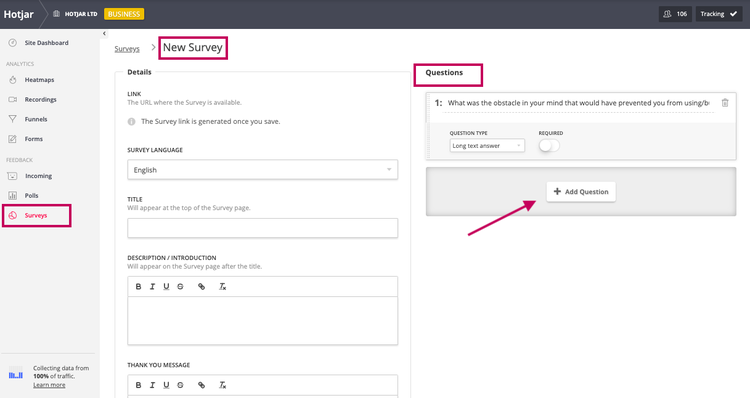Click the Hotjar logo

[x=19, y=14]
